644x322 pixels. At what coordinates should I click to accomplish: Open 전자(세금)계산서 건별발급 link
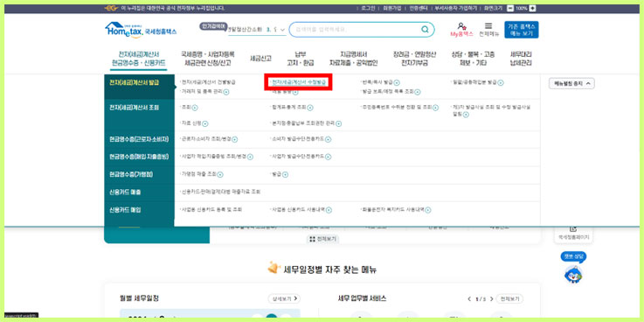pos(209,82)
